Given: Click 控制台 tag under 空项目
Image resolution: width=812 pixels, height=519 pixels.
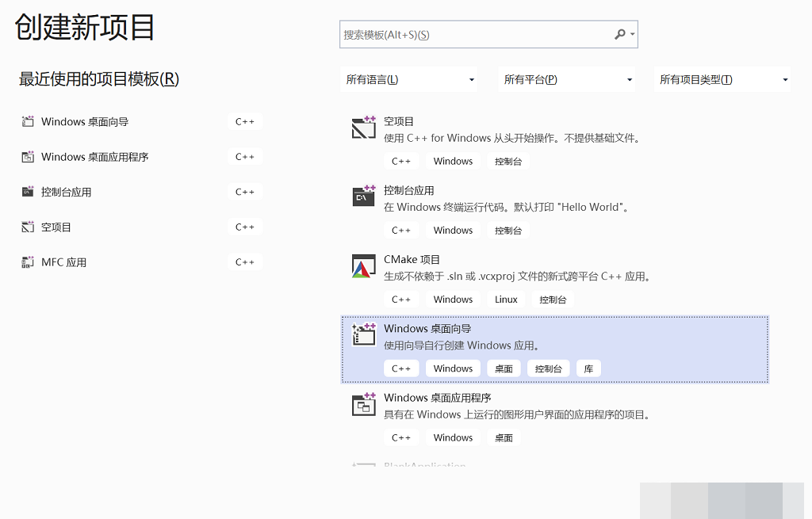Looking at the screenshot, I should (x=508, y=161).
